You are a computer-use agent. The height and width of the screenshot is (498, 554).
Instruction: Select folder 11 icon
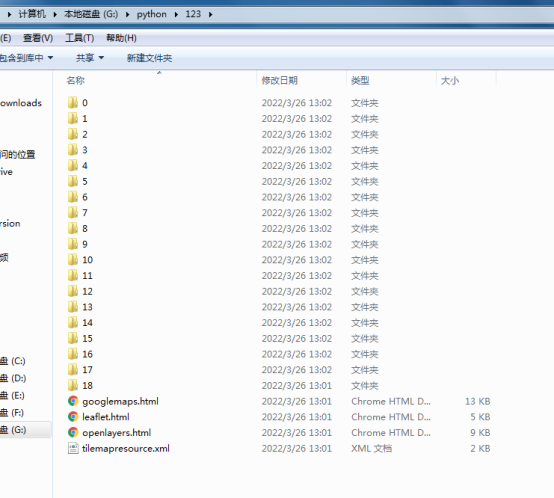[x=73, y=275]
